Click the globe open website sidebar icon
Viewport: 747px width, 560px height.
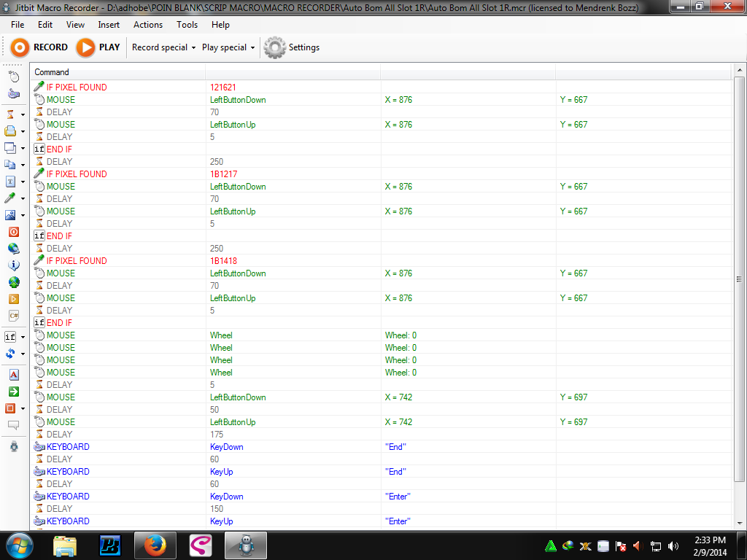(14, 249)
